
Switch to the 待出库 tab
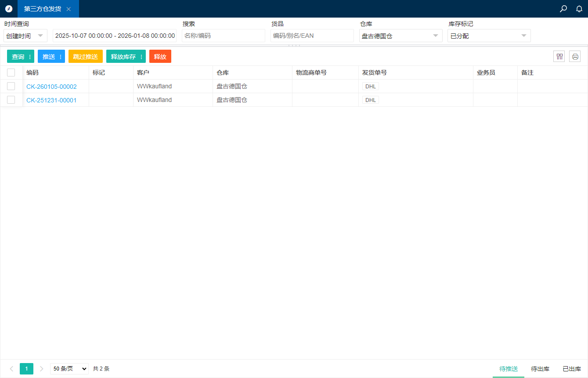[540, 369]
